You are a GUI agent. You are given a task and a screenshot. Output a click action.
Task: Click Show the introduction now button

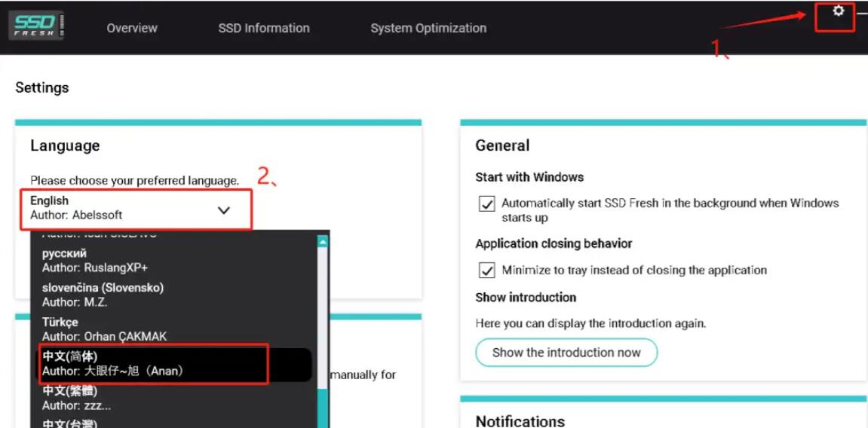click(566, 352)
